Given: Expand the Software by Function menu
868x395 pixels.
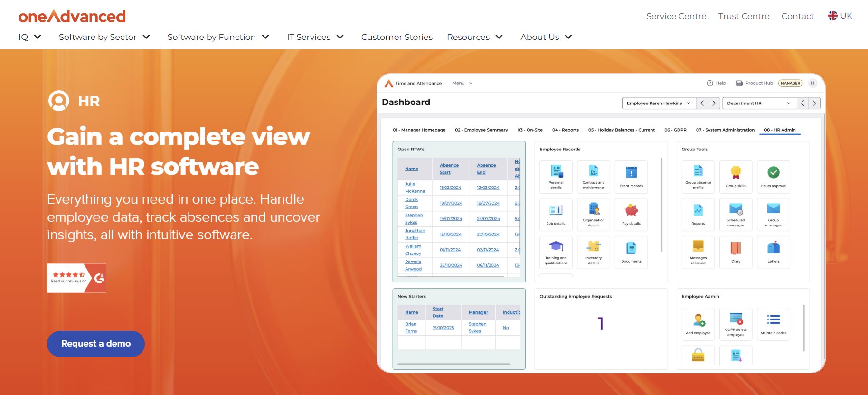Looking at the screenshot, I should 218,37.
